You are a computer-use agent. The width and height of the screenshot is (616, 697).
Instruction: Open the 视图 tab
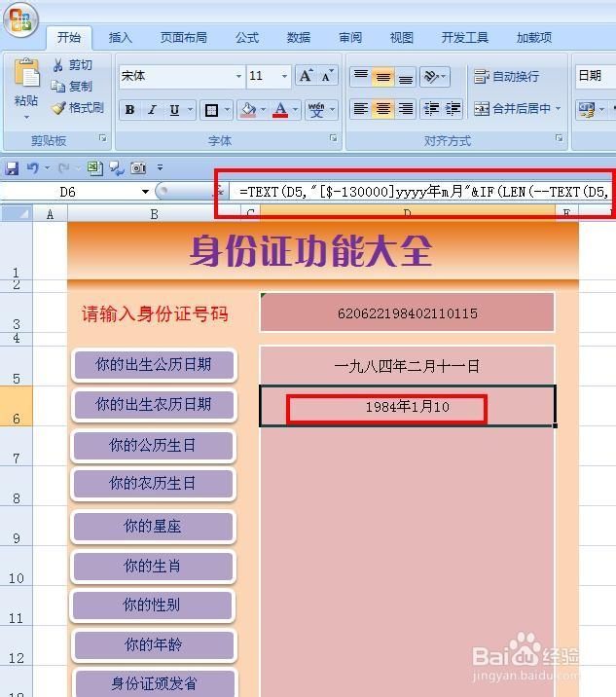[x=402, y=37]
